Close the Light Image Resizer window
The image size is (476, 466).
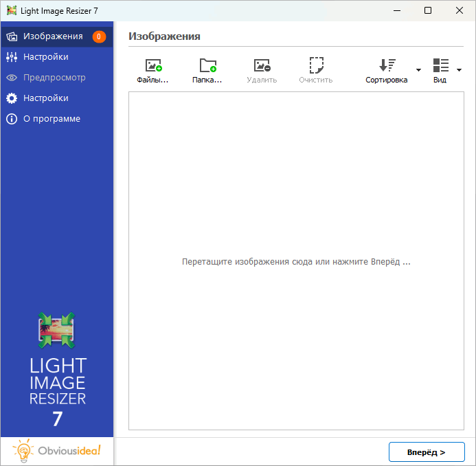pyautogui.click(x=460, y=10)
